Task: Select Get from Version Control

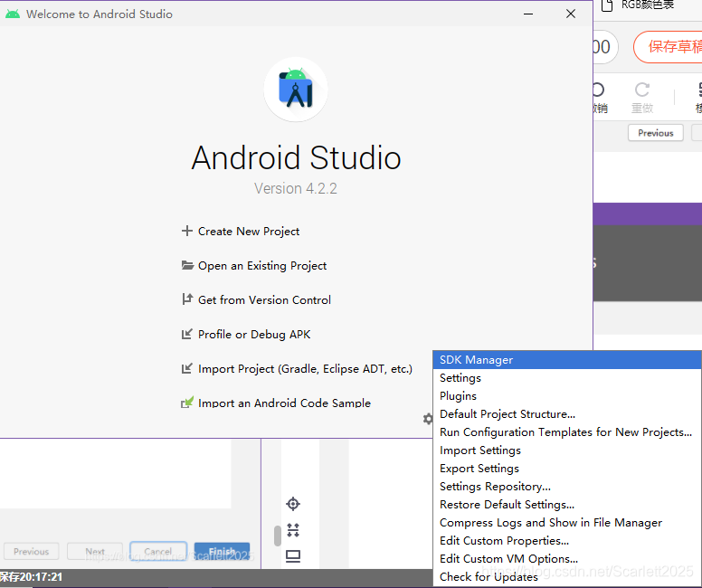Action: (x=264, y=299)
